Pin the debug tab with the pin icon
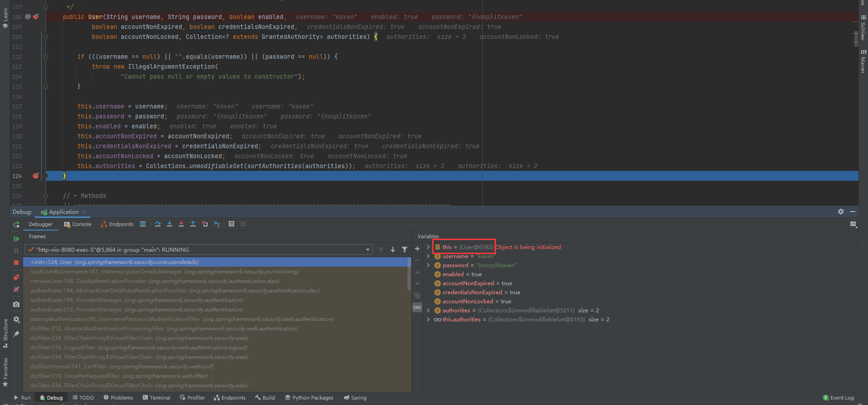 [16, 334]
